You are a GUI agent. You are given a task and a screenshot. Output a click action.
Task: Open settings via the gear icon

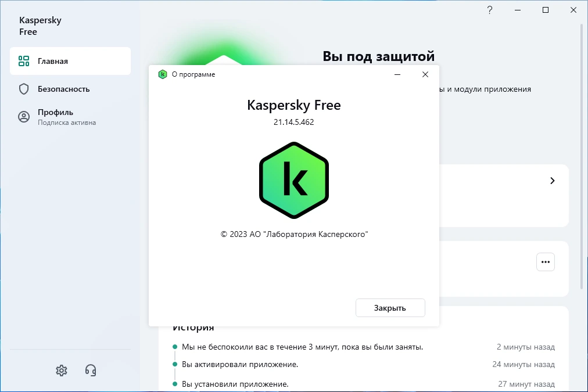click(x=62, y=371)
